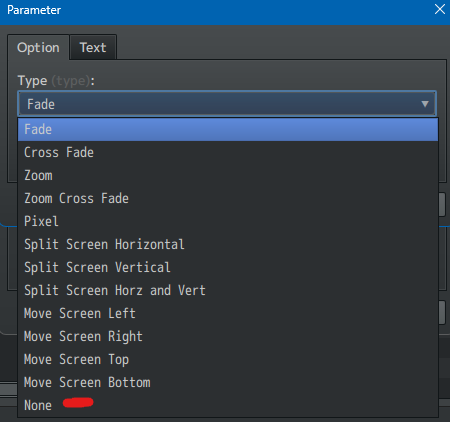Choose Split Screen Horz and Vert
The height and width of the screenshot is (422, 450).
[x=228, y=290]
